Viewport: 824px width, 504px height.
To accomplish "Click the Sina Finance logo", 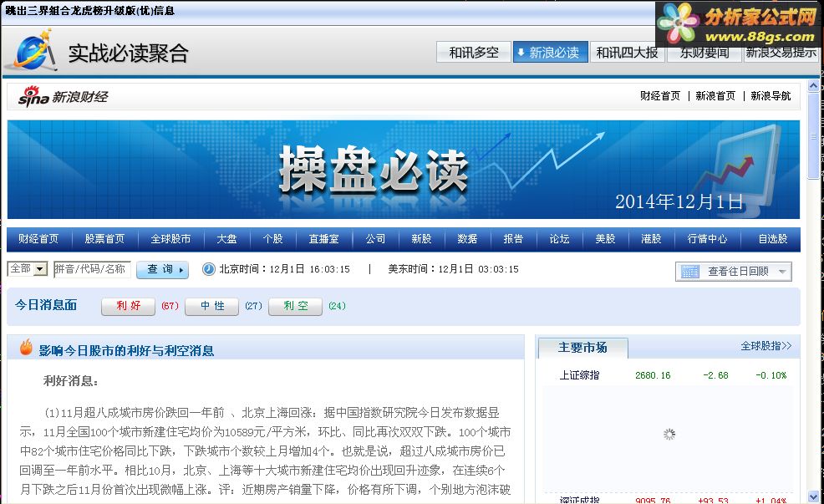I will (x=63, y=97).
